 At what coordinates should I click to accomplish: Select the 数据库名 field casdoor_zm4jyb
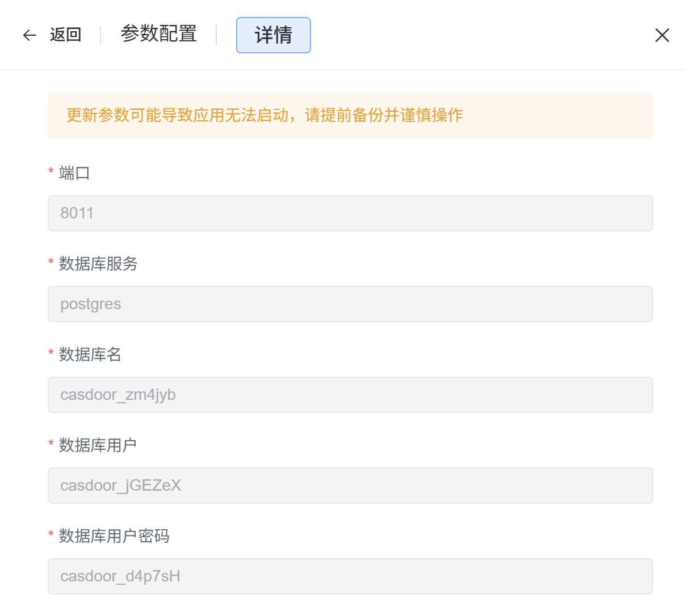click(x=350, y=395)
